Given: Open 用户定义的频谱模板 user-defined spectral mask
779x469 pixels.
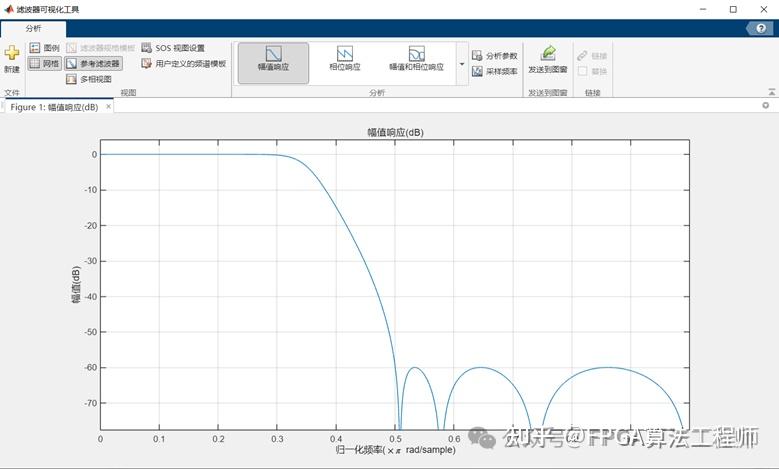Looking at the screenshot, I should [x=184, y=64].
